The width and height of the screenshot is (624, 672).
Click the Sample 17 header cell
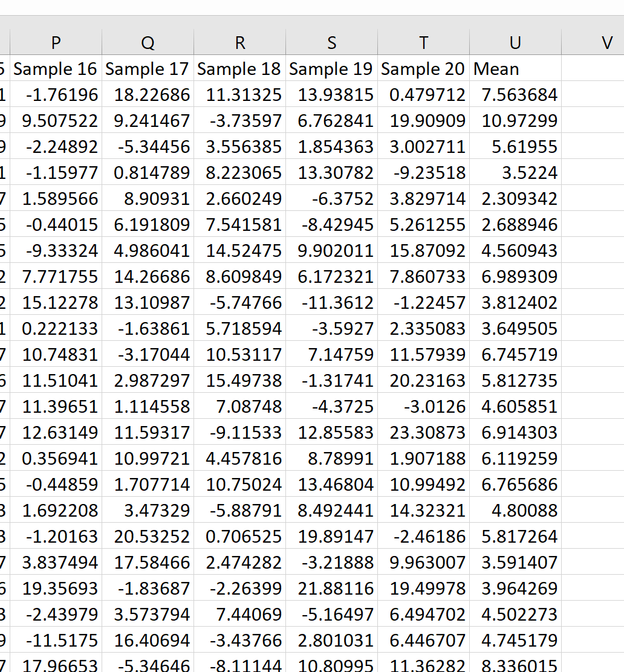pyautogui.click(x=147, y=69)
